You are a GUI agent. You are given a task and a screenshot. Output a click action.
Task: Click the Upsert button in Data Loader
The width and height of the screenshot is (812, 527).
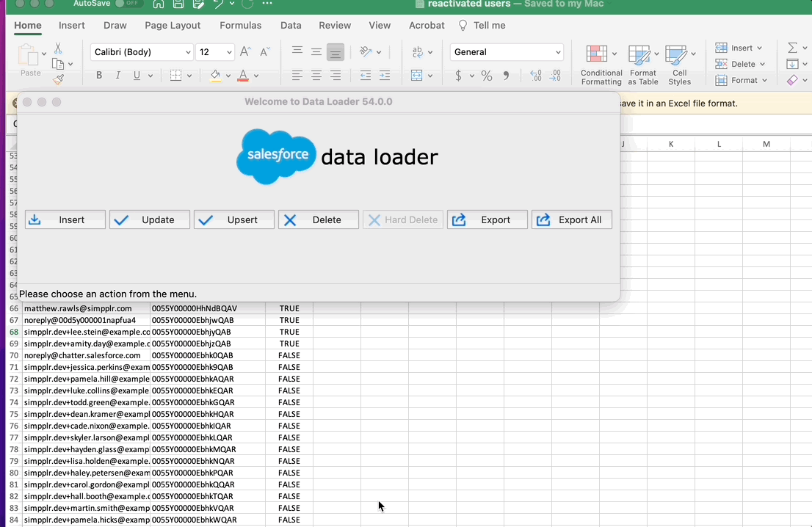click(234, 219)
